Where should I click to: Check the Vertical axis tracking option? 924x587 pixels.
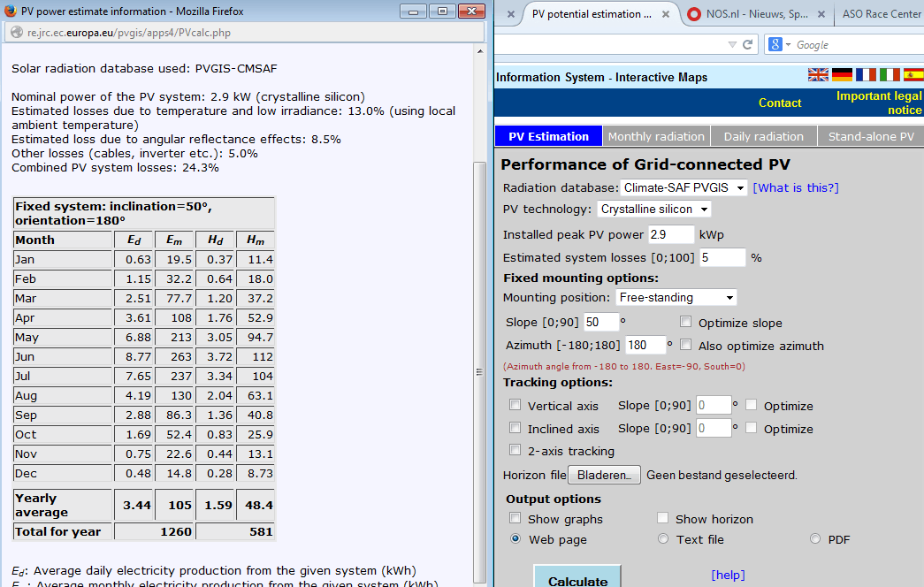515,405
